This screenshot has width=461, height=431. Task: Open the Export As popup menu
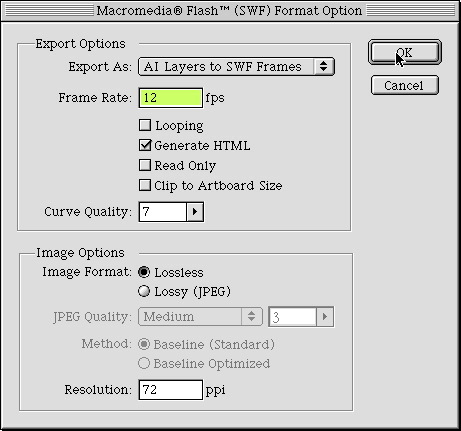(x=236, y=66)
